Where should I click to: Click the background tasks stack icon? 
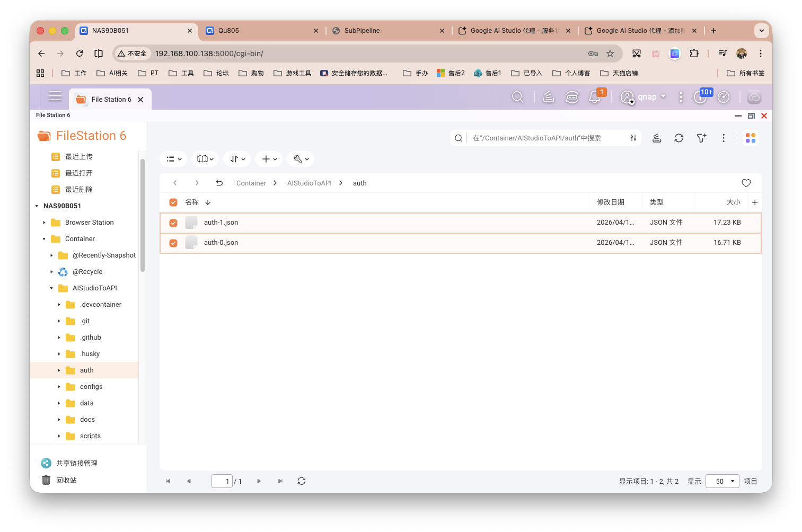coord(657,138)
